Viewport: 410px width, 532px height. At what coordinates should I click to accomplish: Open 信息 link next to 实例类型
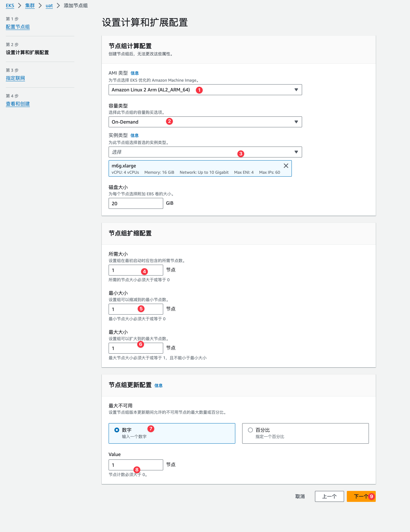(x=135, y=135)
